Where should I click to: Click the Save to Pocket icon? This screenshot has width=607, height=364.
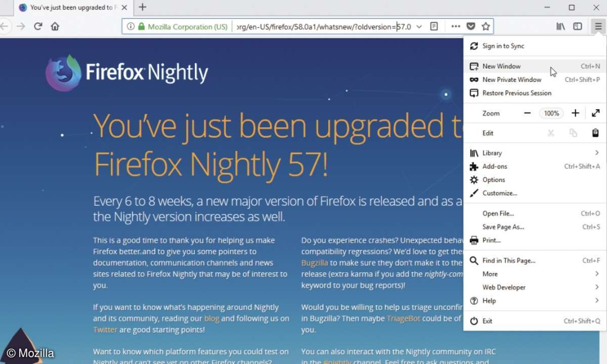(x=470, y=26)
